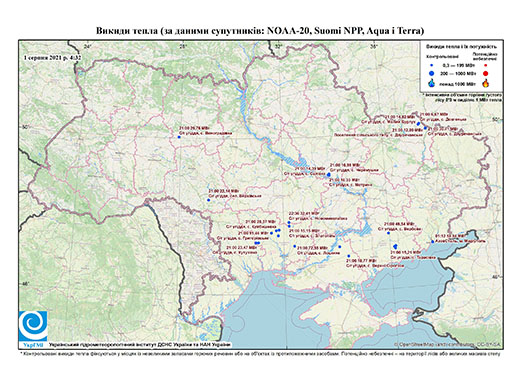Click the large blue marker near Soloshyne
This screenshot has width=520, height=368.
(x=329, y=174)
